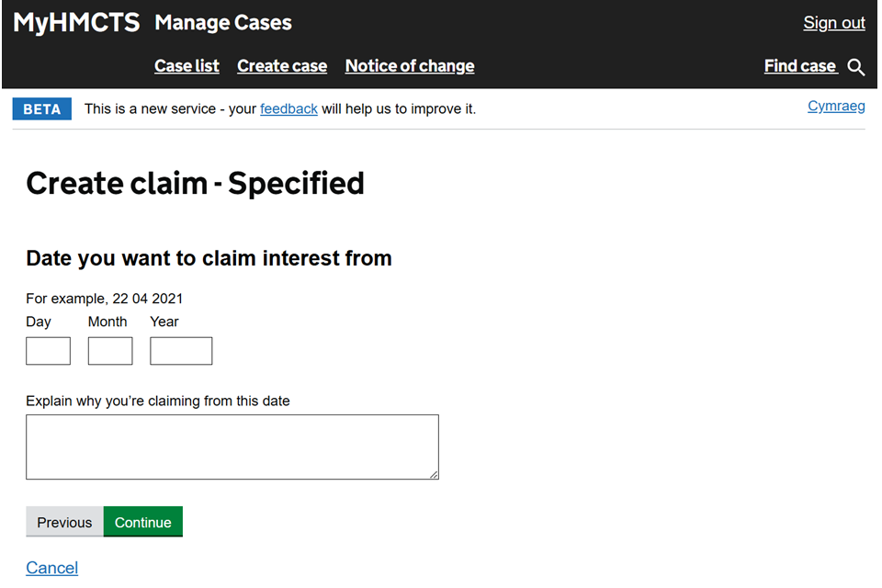882x588 pixels.
Task: Go to Create case
Action: point(282,66)
